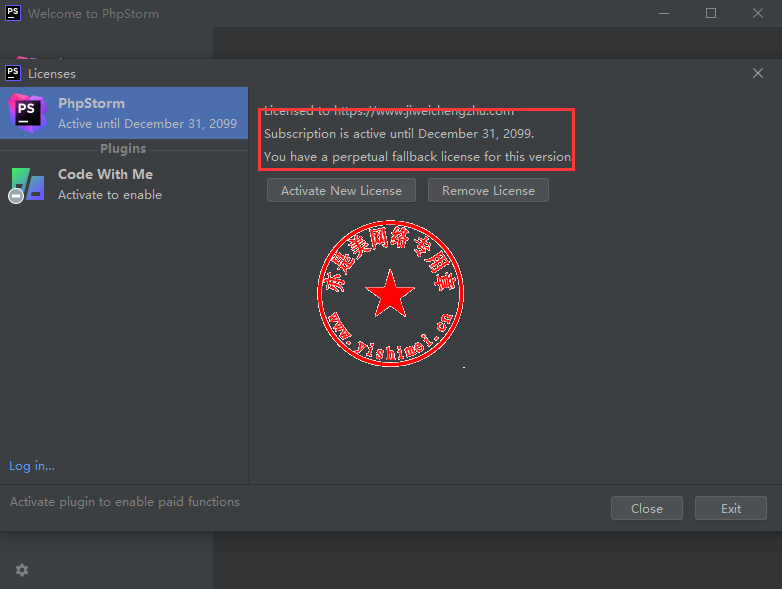
Task: Click 'Active until December 31, 2099' subtitle
Action: [x=147, y=124]
